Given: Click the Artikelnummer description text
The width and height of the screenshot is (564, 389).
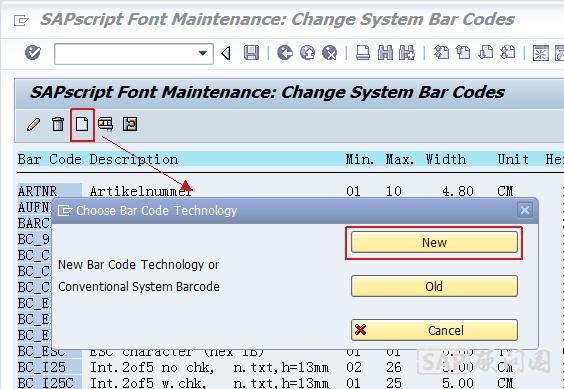Looking at the screenshot, I should pyautogui.click(x=141, y=191).
